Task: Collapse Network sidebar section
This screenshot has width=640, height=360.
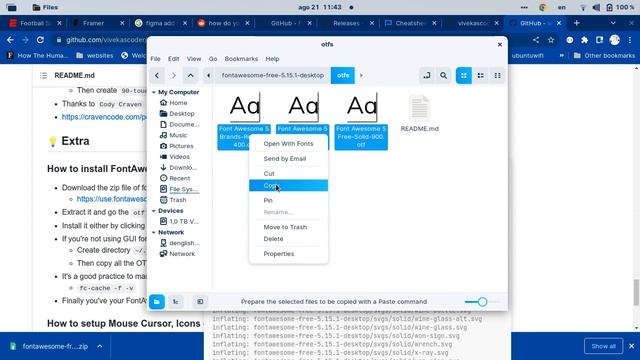Action: point(154,232)
